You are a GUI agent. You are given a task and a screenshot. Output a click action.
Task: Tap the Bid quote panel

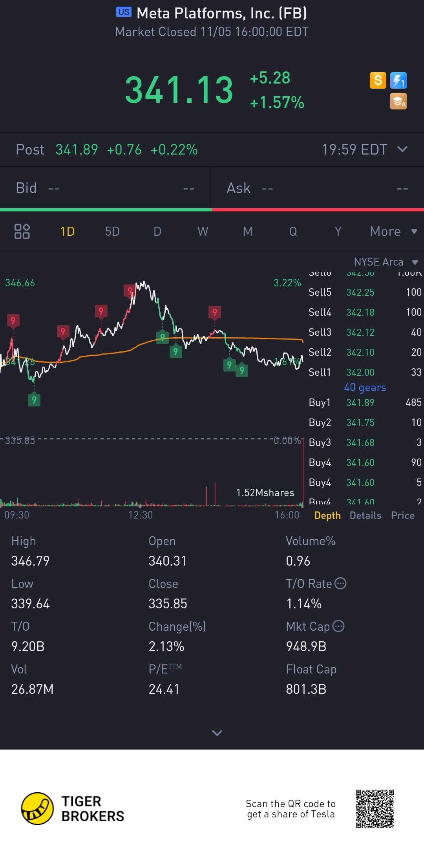(x=105, y=188)
